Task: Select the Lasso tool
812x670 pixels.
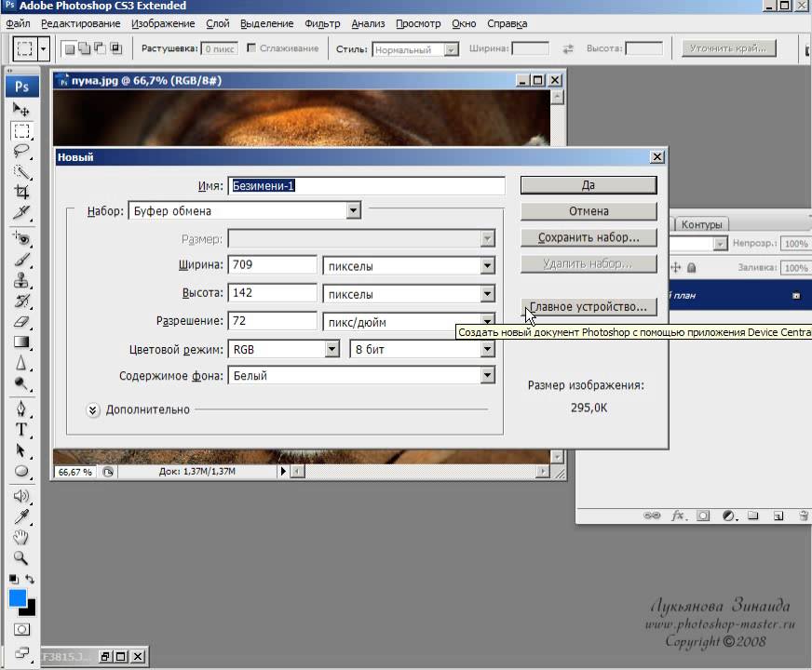Action: tap(20, 151)
